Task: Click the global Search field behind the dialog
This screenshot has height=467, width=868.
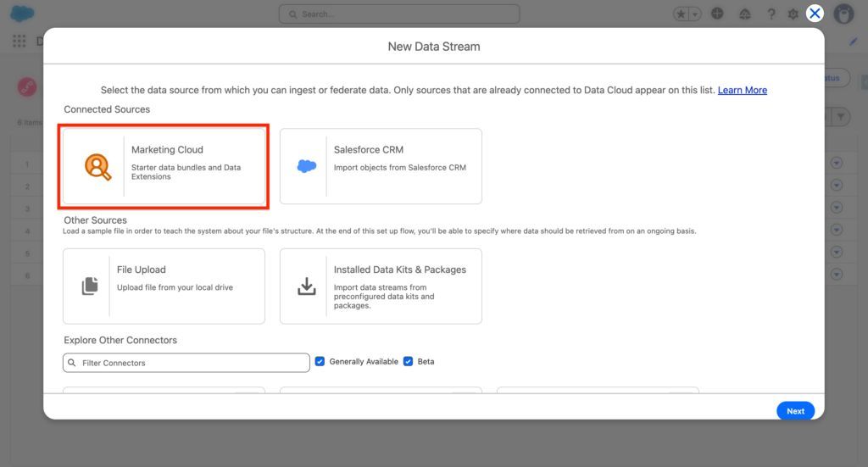Action: coord(399,14)
